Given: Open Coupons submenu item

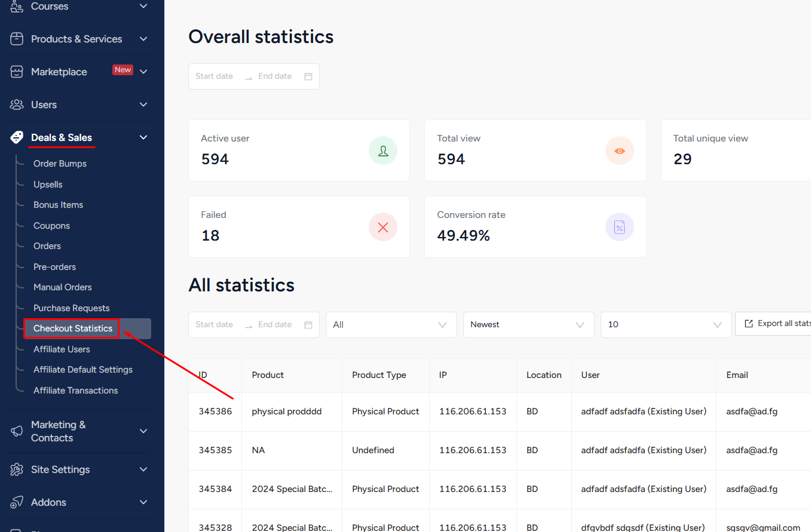Looking at the screenshot, I should click(51, 226).
